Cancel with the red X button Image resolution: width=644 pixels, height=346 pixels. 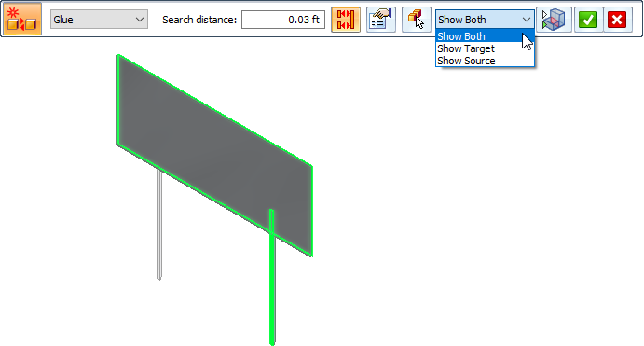617,20
